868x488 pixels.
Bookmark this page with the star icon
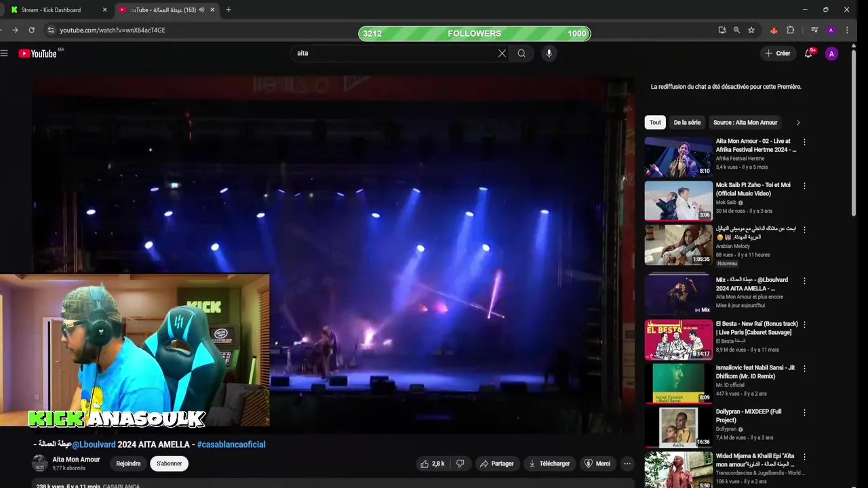point(751,30)
